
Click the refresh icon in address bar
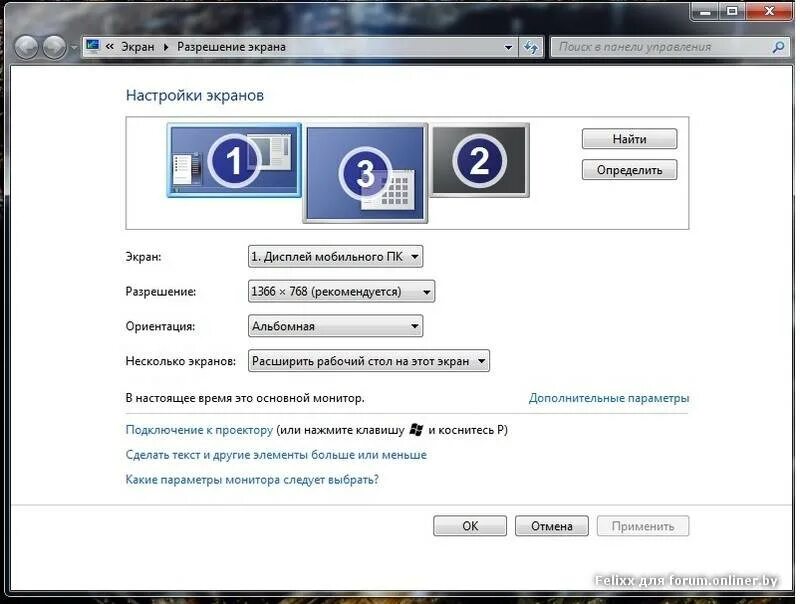(x=531, y=47)
